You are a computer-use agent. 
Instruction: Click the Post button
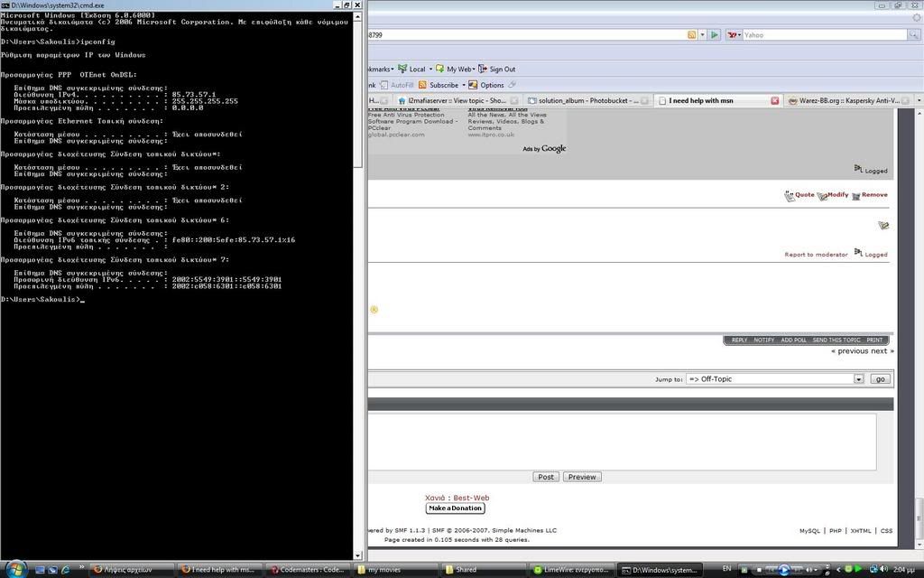[545, 477]
